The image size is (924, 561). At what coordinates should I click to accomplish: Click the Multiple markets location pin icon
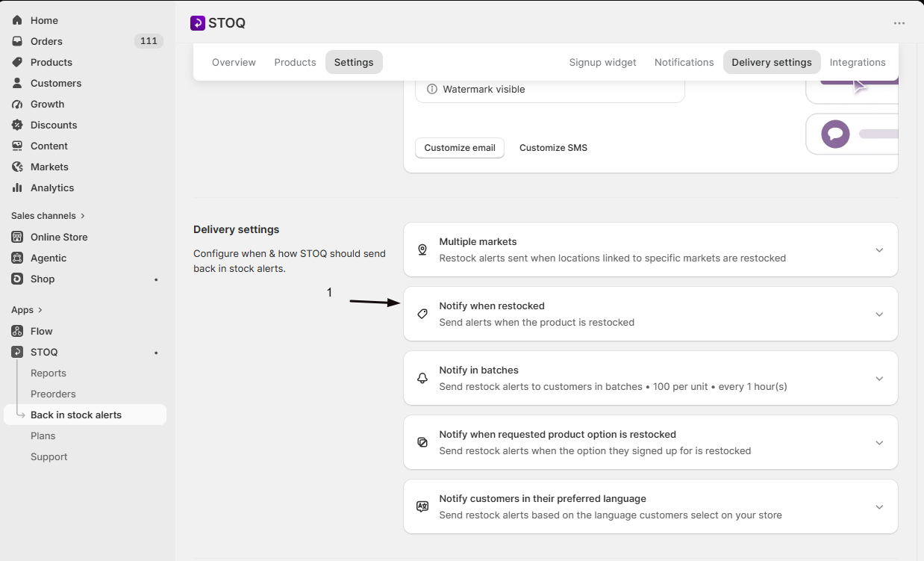pyautogui.click(x=422, y=249)
